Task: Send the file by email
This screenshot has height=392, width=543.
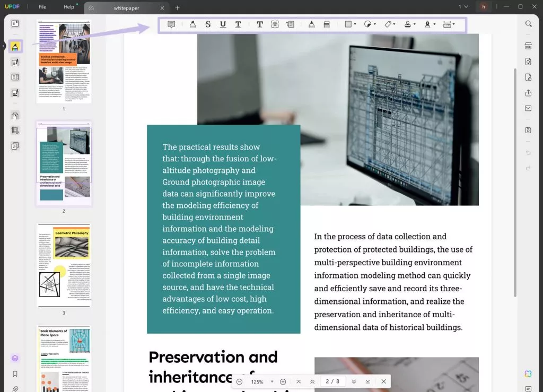Action: [x=528, y=108]
